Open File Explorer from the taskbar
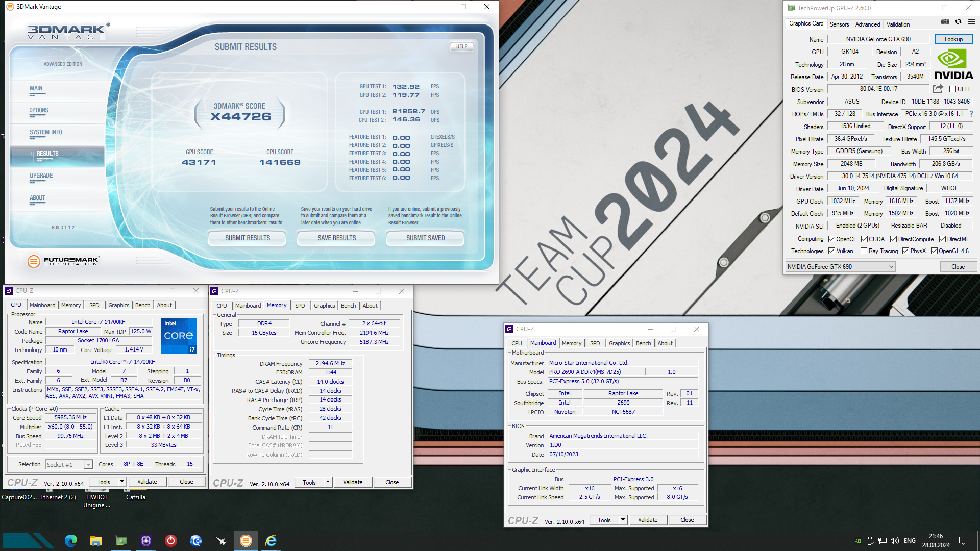 pyautogui.click(x=96, y=540)
